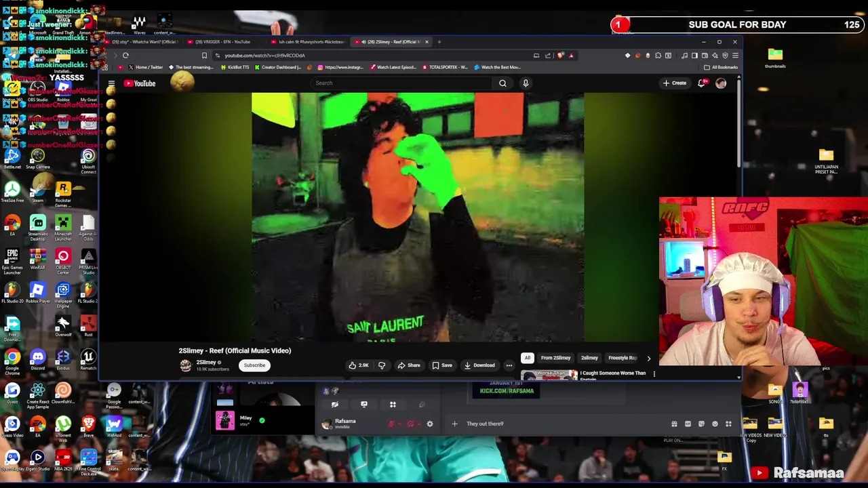Open TreeSize Free desktop icon
This screenshot has height=488, width=868.
[x=12, y=190]
